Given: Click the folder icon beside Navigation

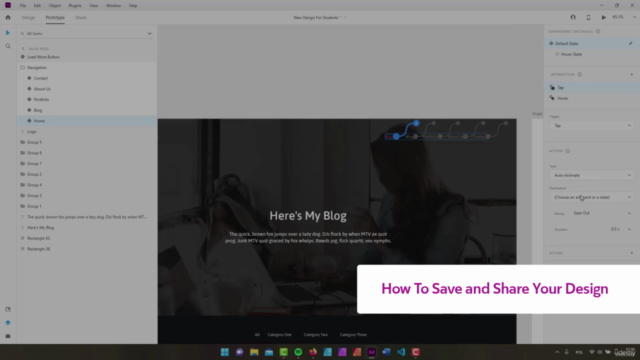Looking at the screenshot, I should tap(22, 67).
